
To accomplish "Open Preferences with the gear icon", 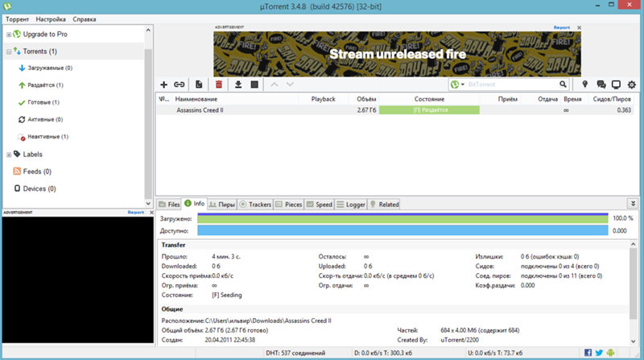I will 632,85.
